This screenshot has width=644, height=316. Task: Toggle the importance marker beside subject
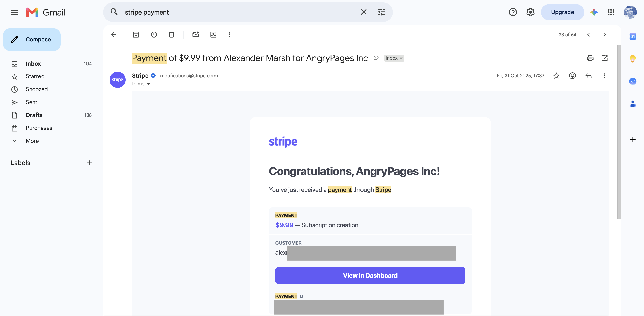click(x=376, y=58)
